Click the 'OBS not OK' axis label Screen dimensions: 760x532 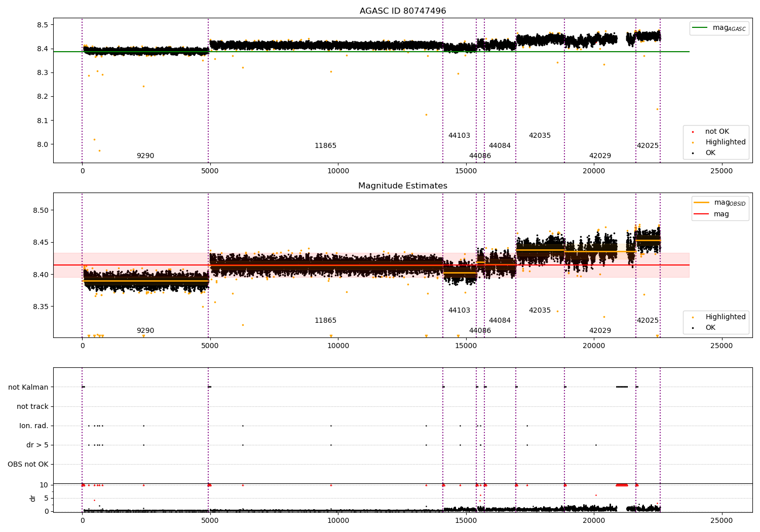point(28,465)
